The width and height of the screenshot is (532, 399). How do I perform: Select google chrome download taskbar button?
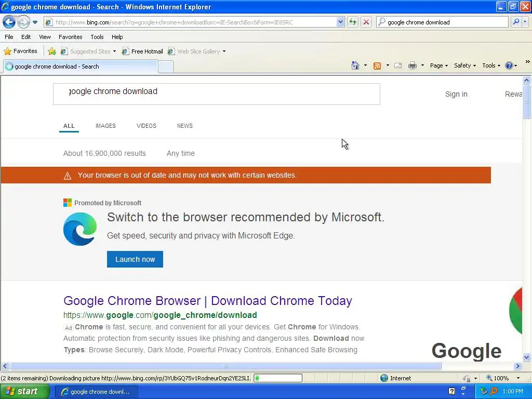tap(96, 392)
